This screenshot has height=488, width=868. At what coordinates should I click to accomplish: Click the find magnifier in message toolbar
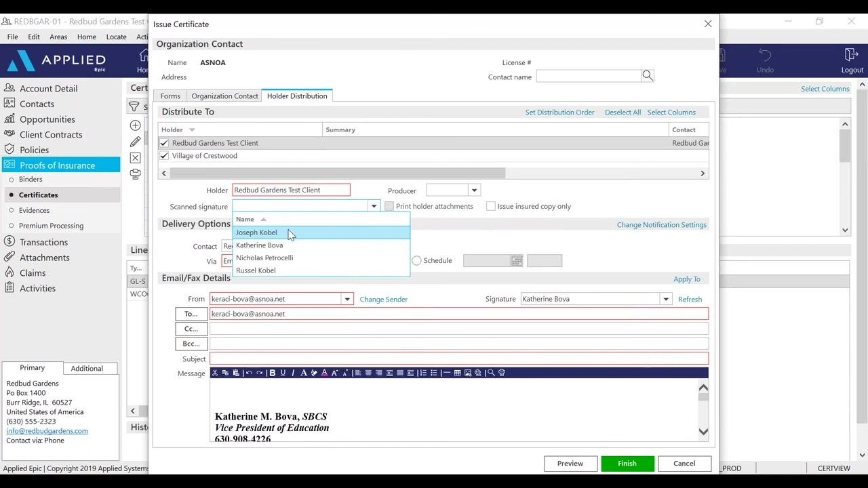[x=491, y=373]
